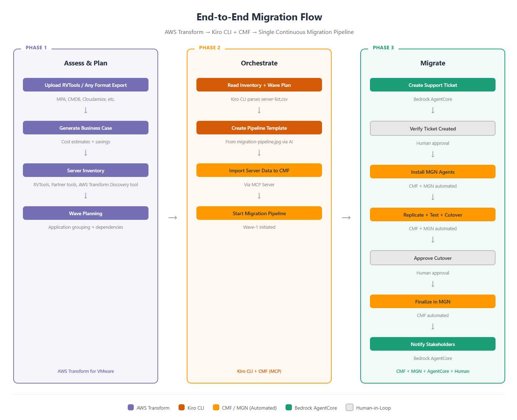Click the dark orange Kiro CLI legend swatch

[x=181, y=407]
